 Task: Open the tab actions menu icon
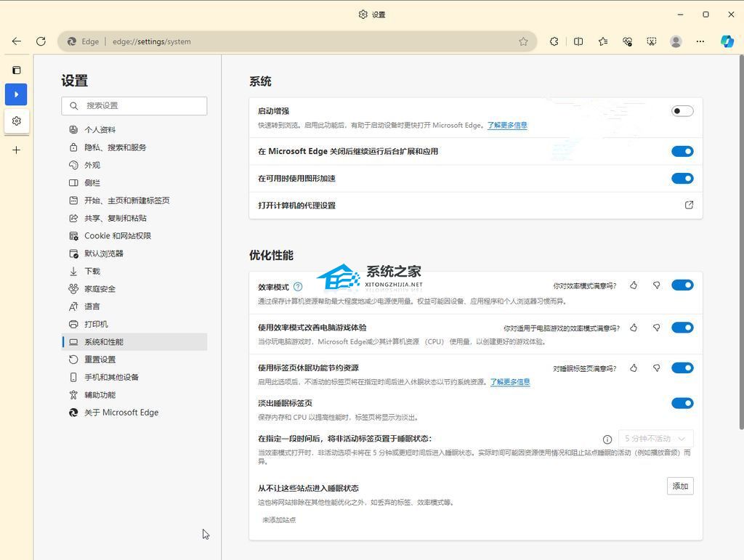coord(17,70)
